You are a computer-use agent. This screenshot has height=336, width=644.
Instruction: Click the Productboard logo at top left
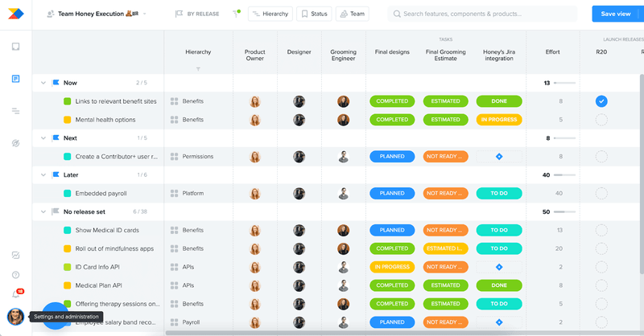(15, 14)
